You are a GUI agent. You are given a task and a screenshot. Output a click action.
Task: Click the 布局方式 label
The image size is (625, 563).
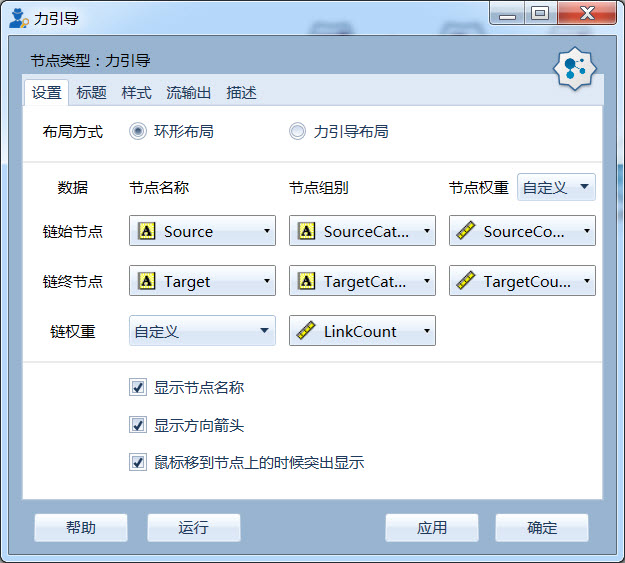point(73,132)
